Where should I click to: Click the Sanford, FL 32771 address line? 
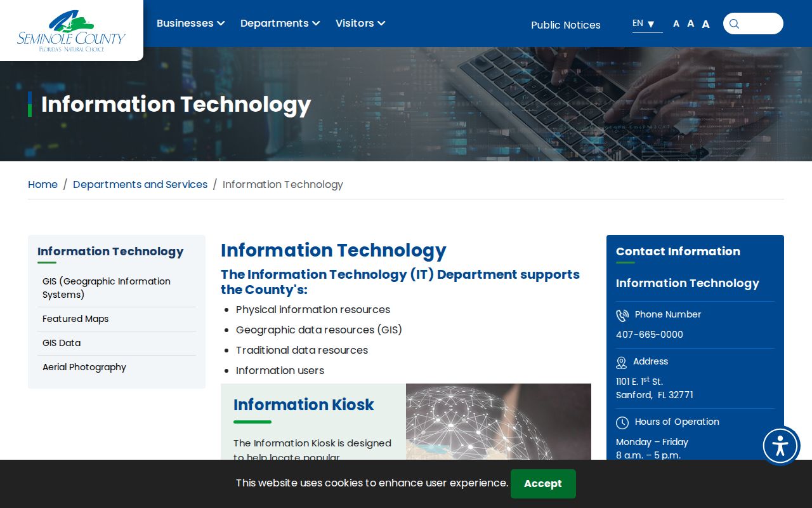click(x=655, y=395)
